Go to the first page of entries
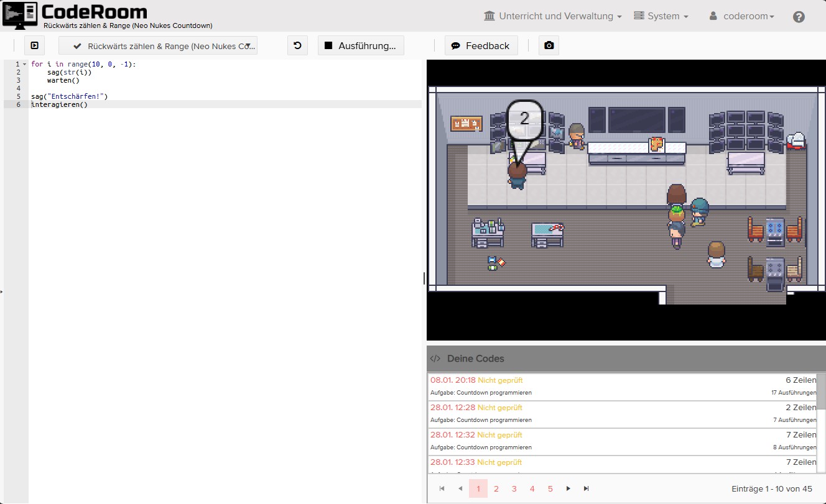Image resolution: width=826 pixels, height=504 pixels. click(x=442, y=488)
